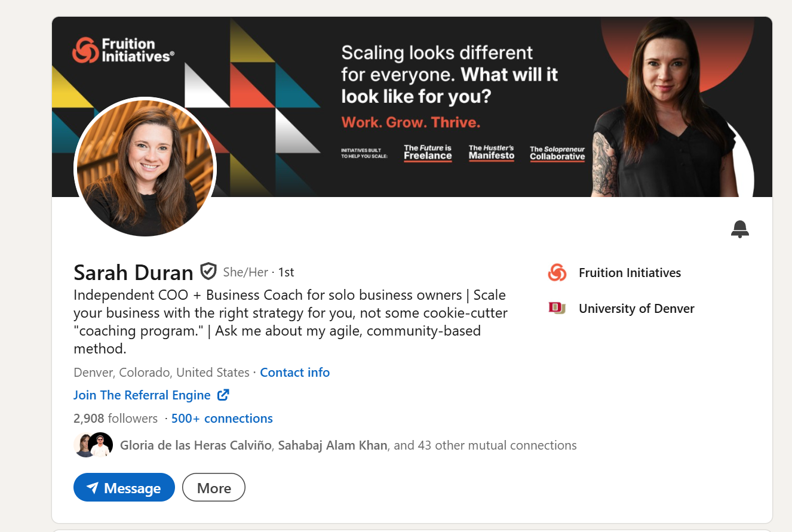Click the University of Denver name text
Viewport: 792px width, 532px height.
tap(636, 308)
